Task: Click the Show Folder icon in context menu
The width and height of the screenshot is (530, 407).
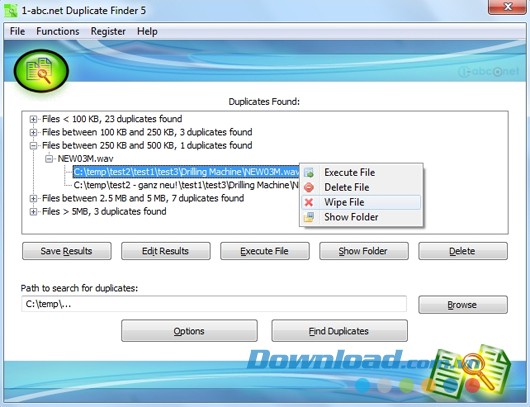Action: point(309,217)
